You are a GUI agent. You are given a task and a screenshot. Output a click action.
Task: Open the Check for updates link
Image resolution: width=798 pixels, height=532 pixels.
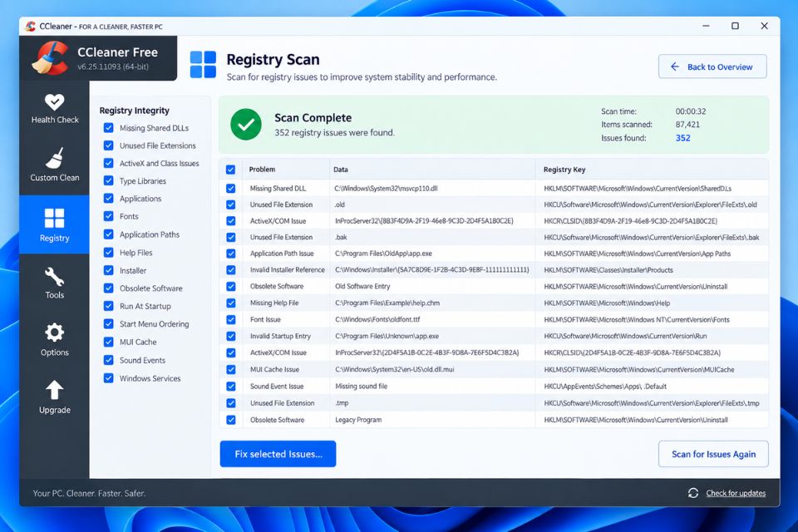tap(736, 493)
